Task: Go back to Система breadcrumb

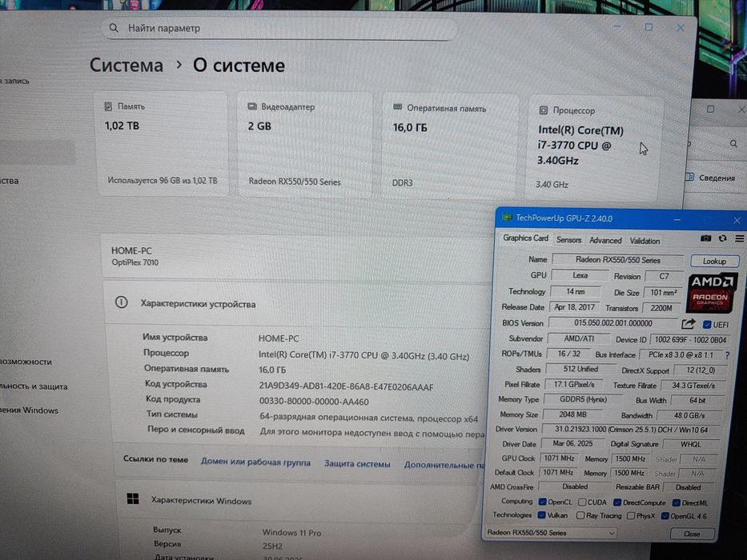Action: 127,66
